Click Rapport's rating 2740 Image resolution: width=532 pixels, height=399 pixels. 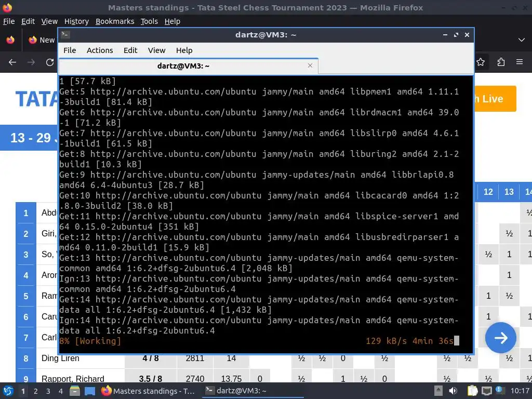tap(195, 379)
